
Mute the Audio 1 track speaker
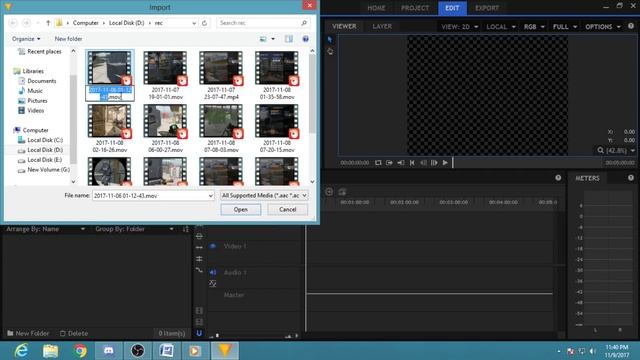(x=213, y=272)
